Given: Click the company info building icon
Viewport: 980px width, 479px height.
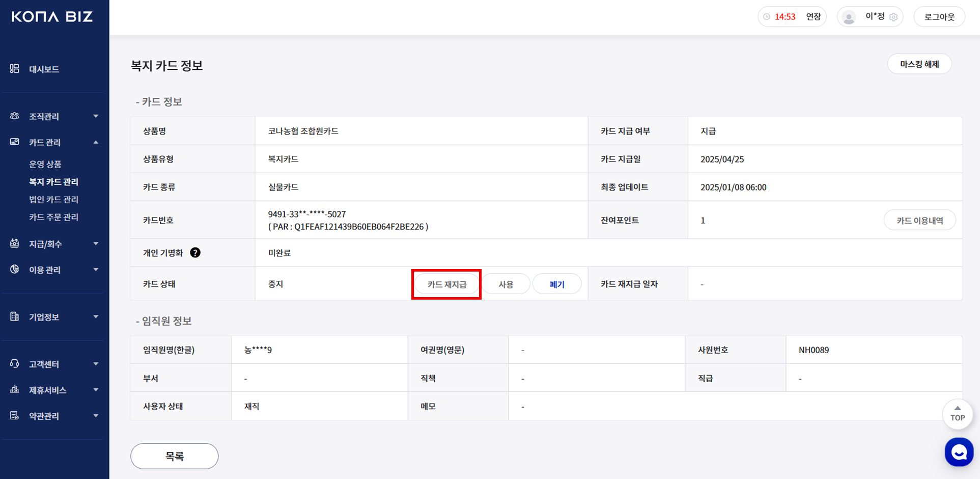Looking at the screenshot, I should coord(15,317).
